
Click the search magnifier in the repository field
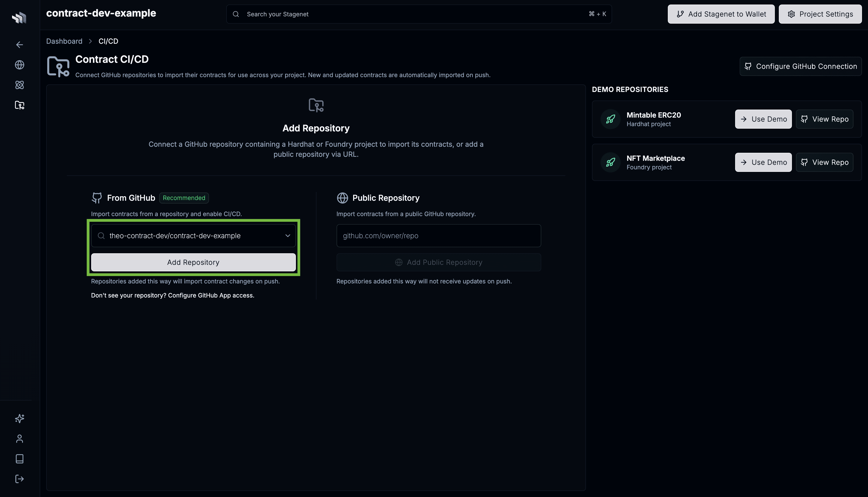point(101,235)
